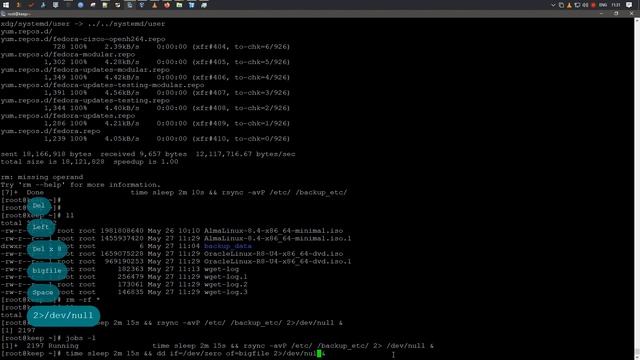Image resolution: width=640 pixels, height=360 pixels.
Task: Show hidden tray icons chevron
Action: coord(553,5)
